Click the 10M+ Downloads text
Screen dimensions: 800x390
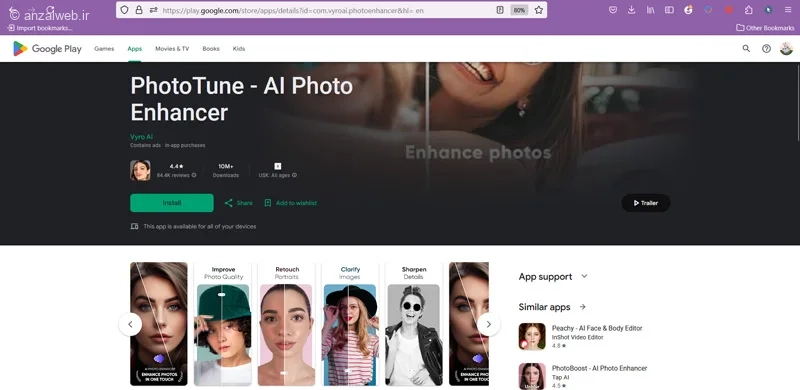226,170
